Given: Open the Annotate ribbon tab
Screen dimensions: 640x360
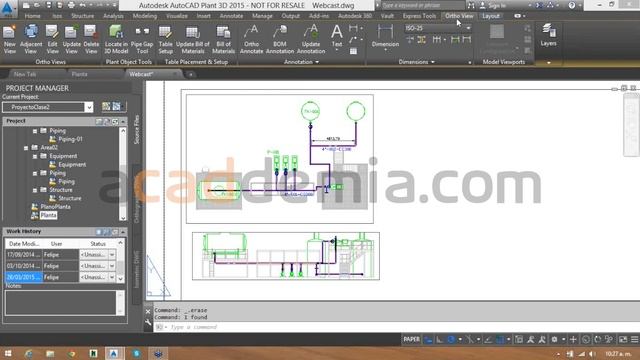Looking at the screenshot, I should point(231,16).
